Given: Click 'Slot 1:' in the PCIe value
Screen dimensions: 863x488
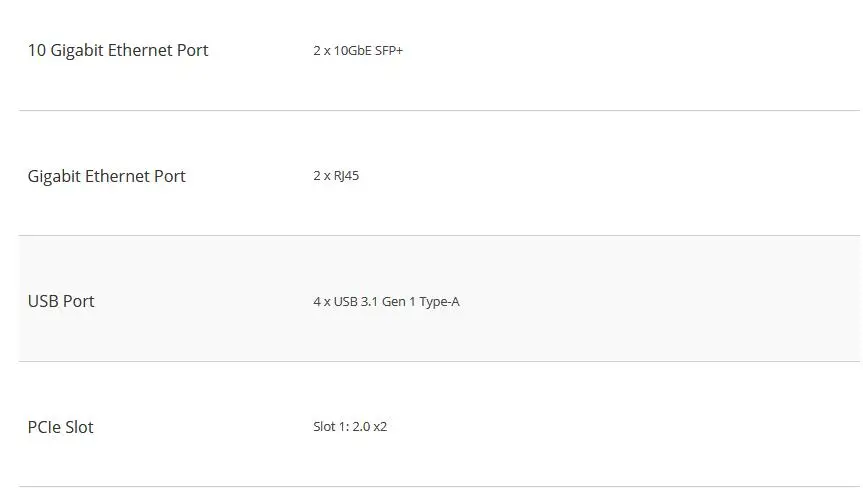Looking at the screenshot, I should tap(331, 426).
